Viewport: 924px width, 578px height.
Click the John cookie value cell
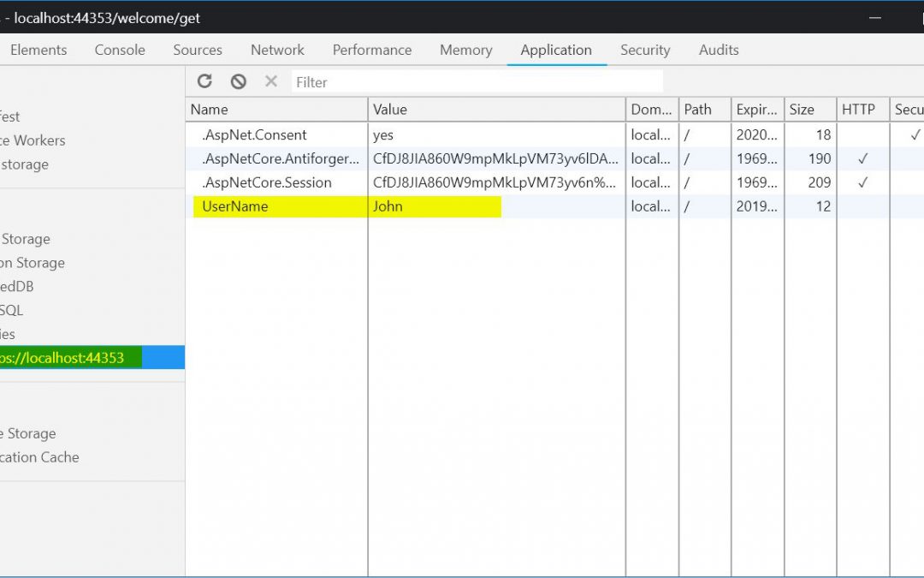[388, 206]
